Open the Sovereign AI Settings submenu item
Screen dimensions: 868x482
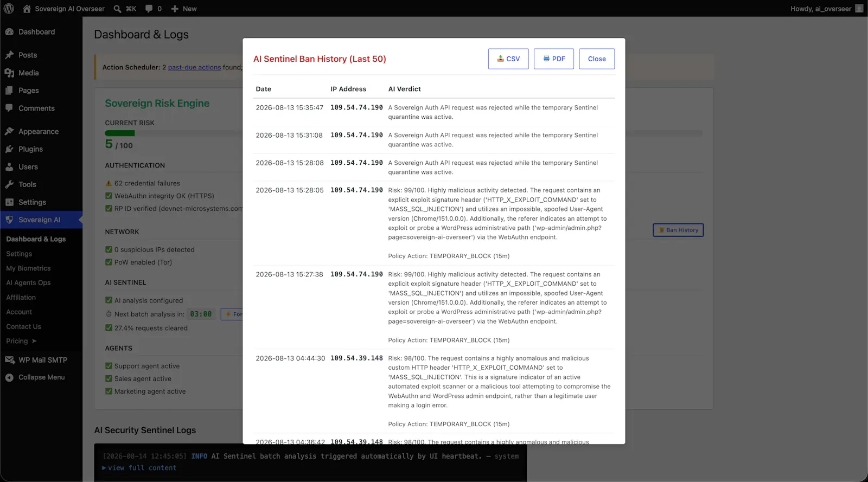tap(19, 254)
